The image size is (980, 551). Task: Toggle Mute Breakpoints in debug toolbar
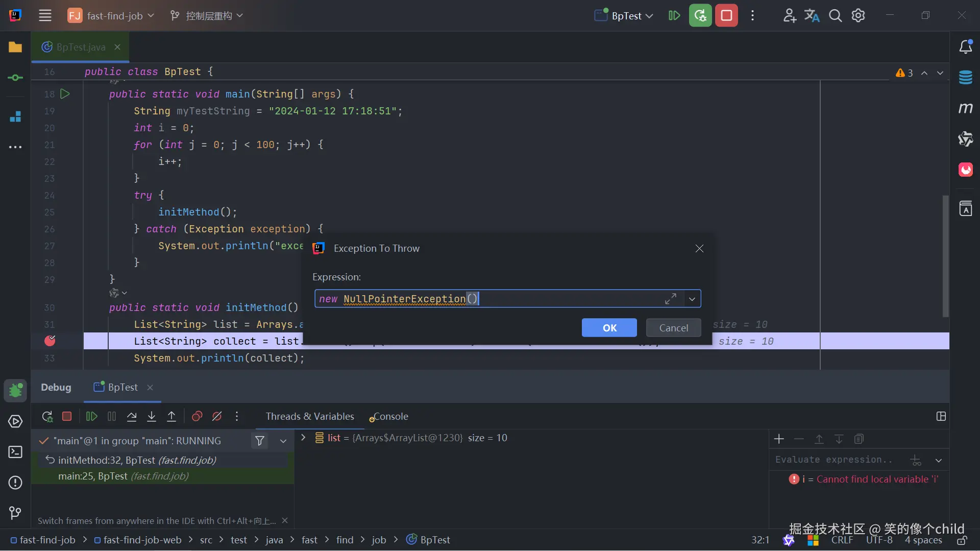coord(217,417)
